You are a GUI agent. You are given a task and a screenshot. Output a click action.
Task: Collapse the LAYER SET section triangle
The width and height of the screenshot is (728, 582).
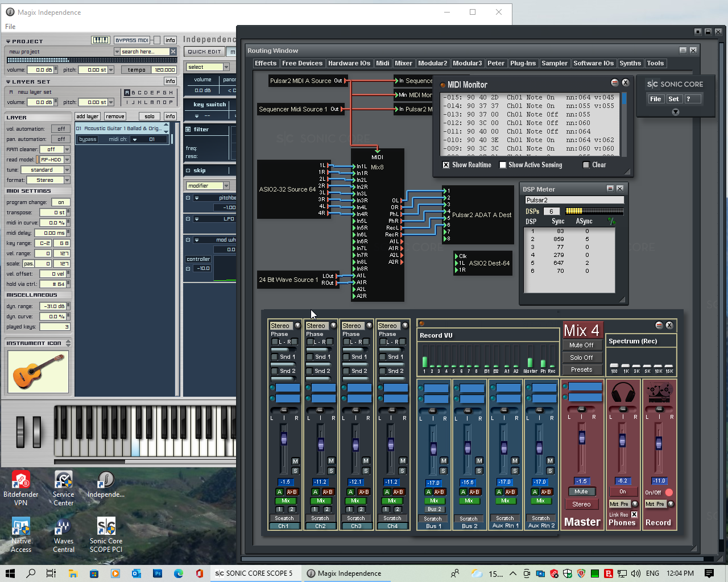coord(8,82)
